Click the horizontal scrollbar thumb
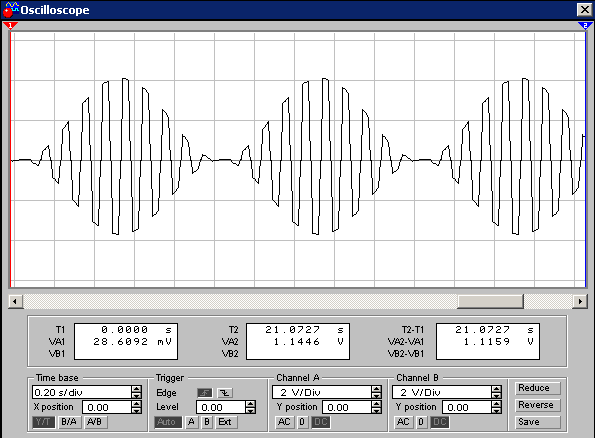 (x=491, y=302)
